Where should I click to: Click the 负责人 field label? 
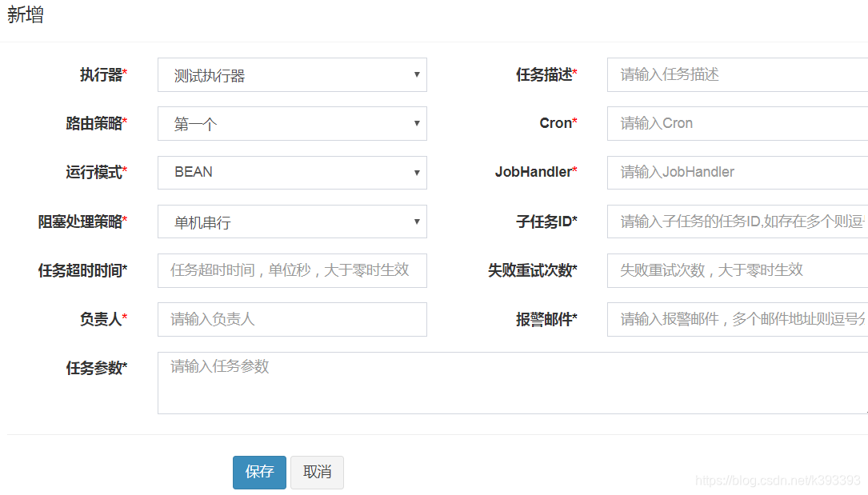click(x=103, y=319)
